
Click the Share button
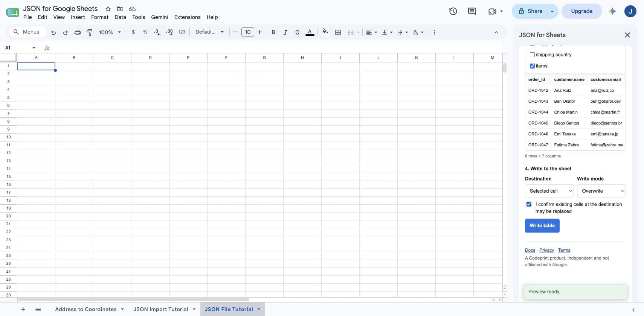pos(530,11)
